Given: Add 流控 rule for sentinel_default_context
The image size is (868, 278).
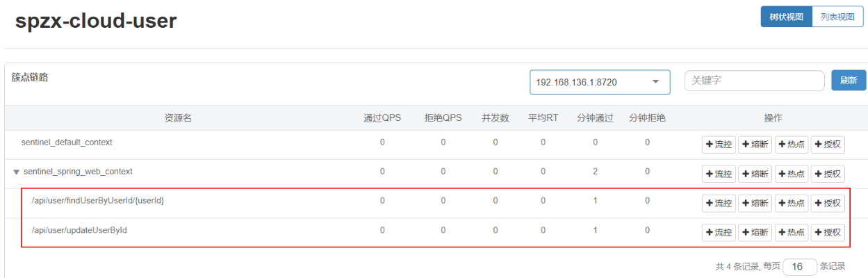Looking at the screenshot, I should click(719, 145).
